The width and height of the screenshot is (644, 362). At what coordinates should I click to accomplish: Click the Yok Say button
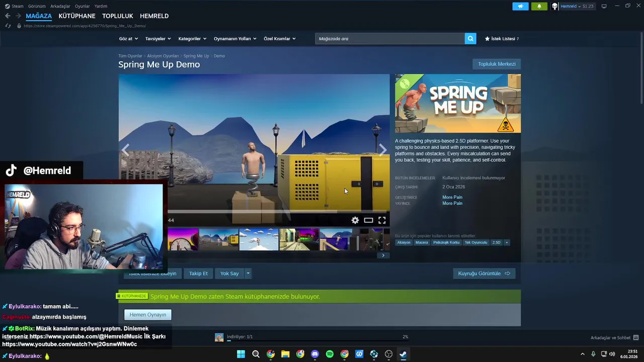coord(229,274)
